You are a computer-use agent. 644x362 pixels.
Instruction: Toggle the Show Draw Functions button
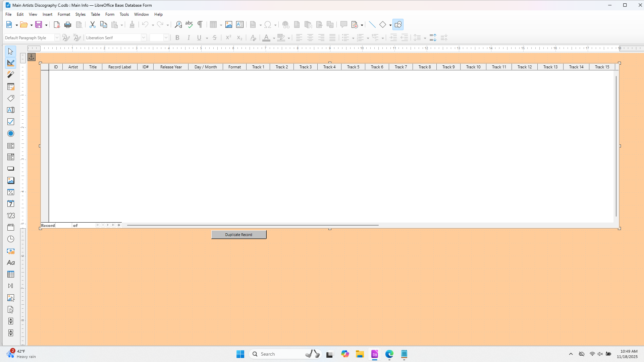[398, 24]
